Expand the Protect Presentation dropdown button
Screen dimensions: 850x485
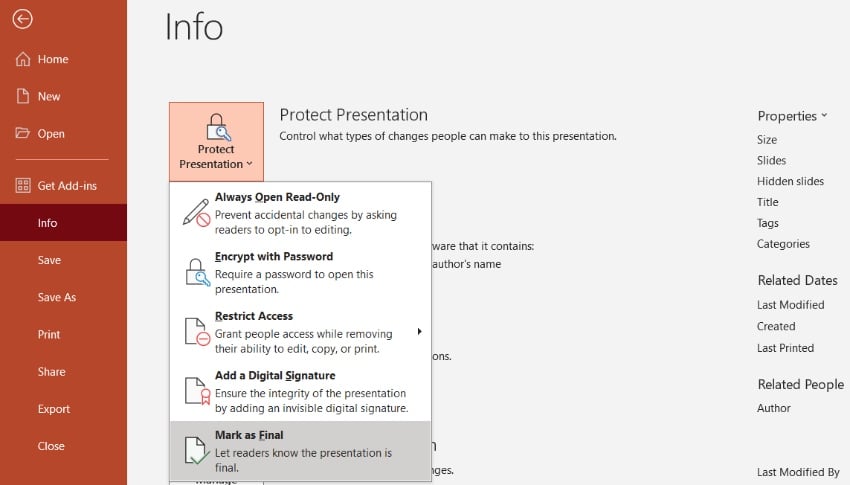216,140
